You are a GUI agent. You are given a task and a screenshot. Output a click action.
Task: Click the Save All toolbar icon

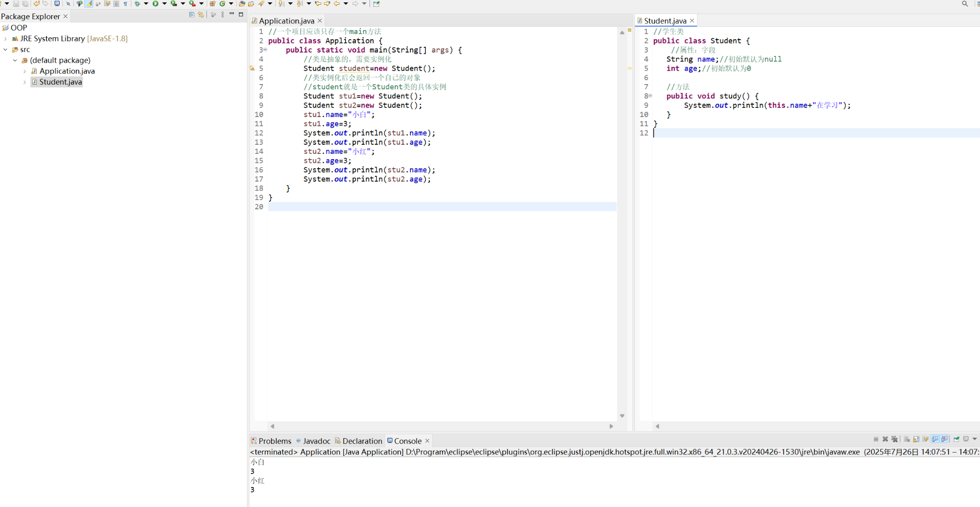coord(25,4)
